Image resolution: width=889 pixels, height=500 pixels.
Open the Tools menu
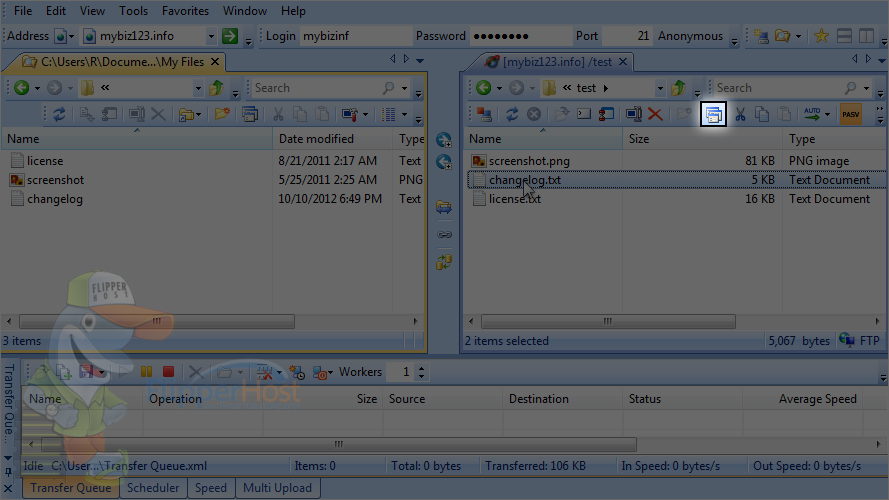pyautogui.click(x=133, y=11)
